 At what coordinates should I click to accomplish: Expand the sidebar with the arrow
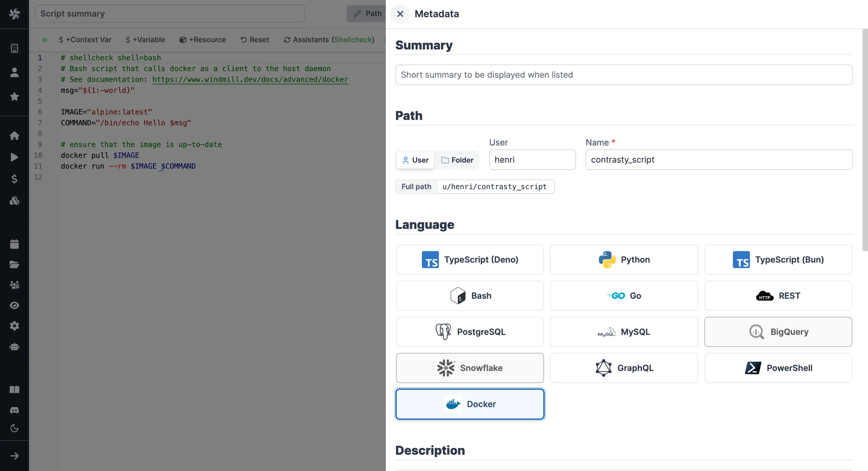14,456
